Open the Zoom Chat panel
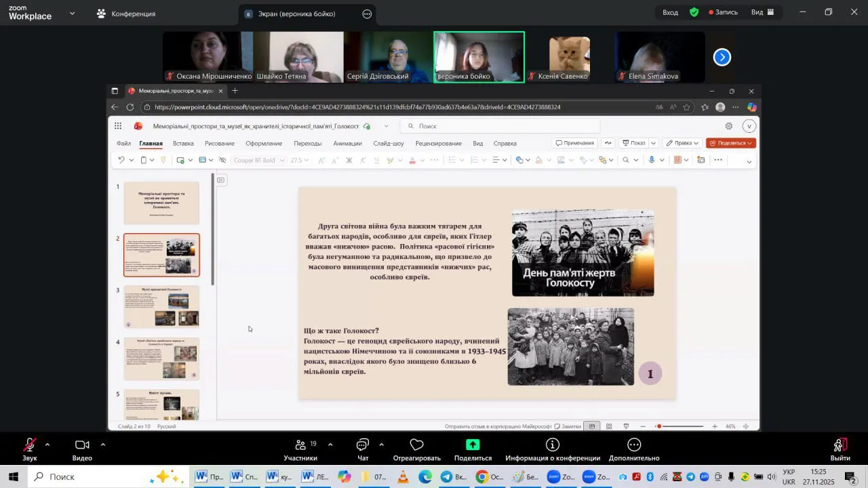This screenshot has height=488, width=868. click(x=363, y=445)
